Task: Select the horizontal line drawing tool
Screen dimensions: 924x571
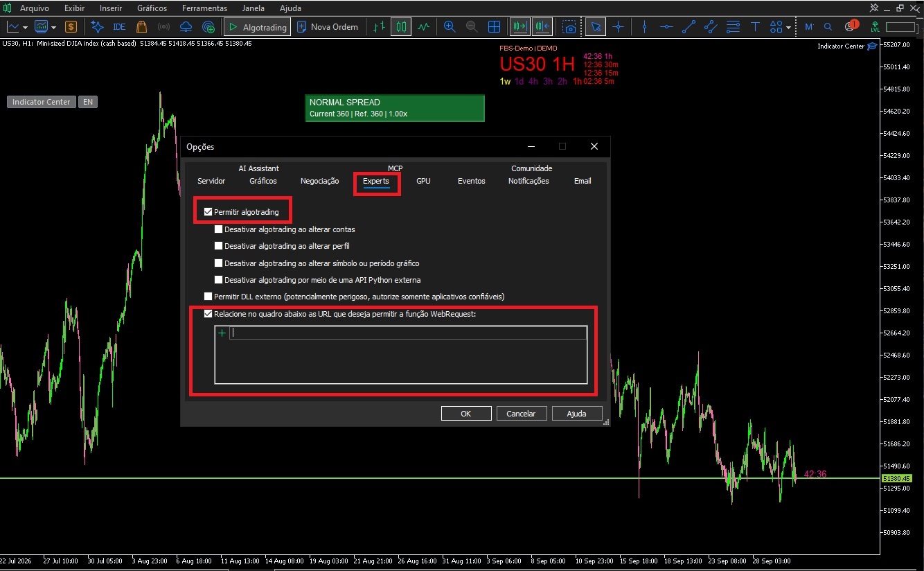Action: (666, 27)
